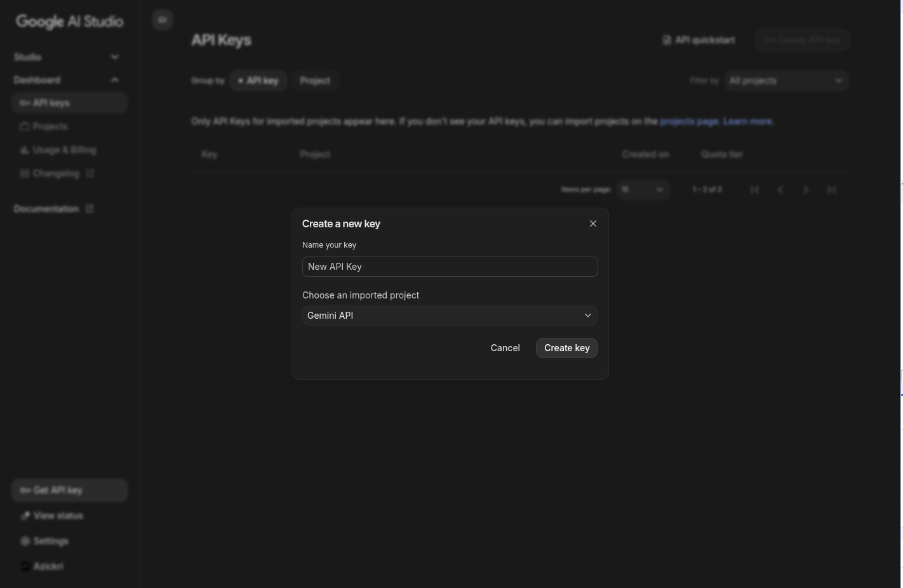This screenshot has height=588, width=903.
Task: Open the Choose an imported project dropdown
Action: tap(450, 316)
